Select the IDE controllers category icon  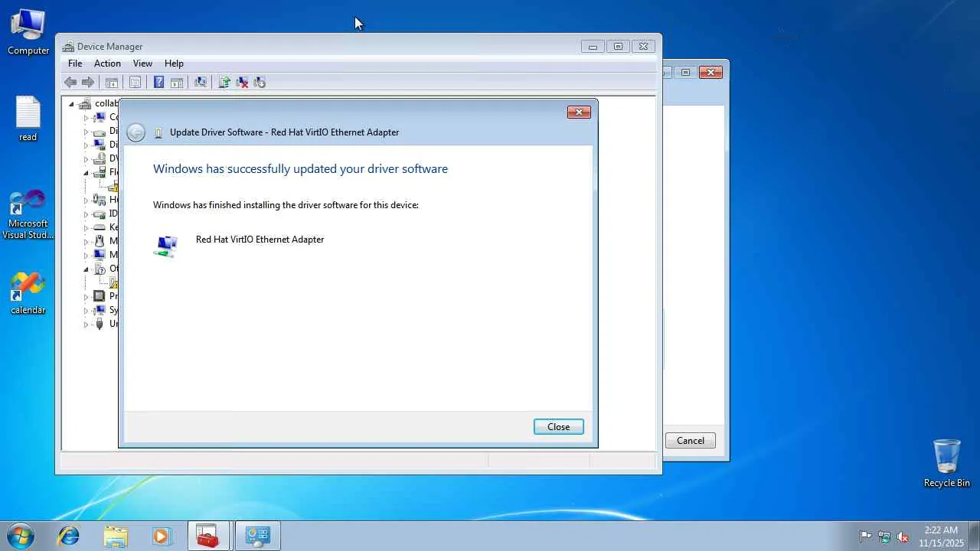point(99,214)
